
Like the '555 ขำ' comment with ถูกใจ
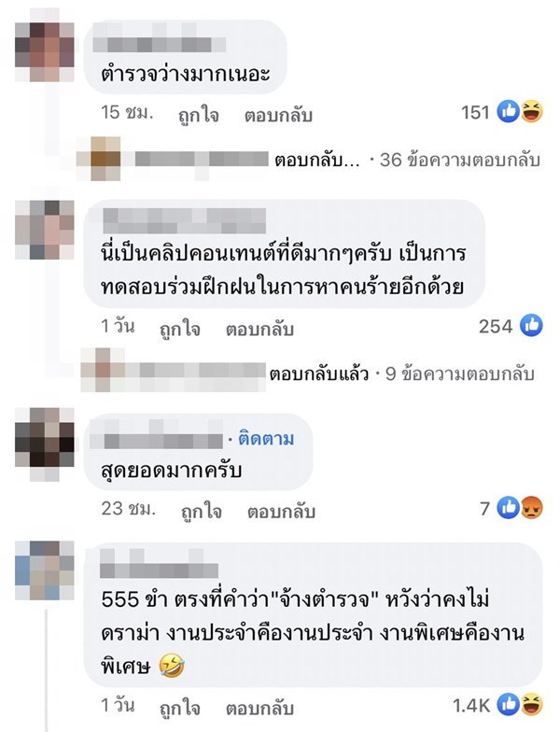pos(180,708)
